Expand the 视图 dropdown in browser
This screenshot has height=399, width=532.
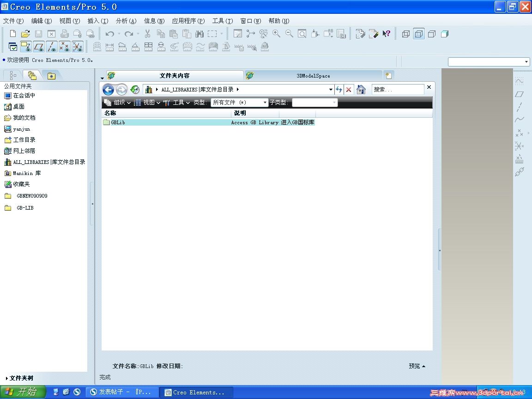coord(147,103)
